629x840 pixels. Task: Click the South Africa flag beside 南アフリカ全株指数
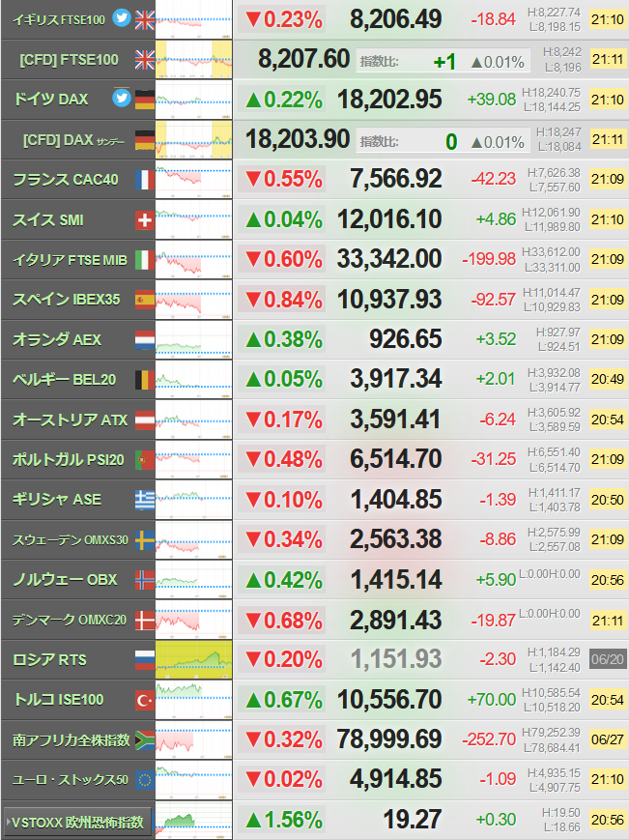pyautogui.click(x=145, y=739)
